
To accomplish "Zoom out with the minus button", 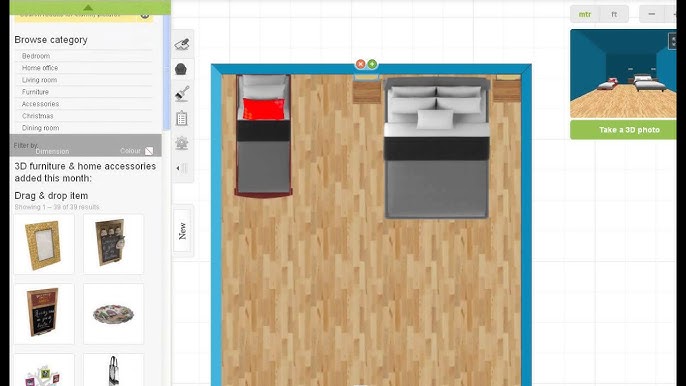I will 651,14.
